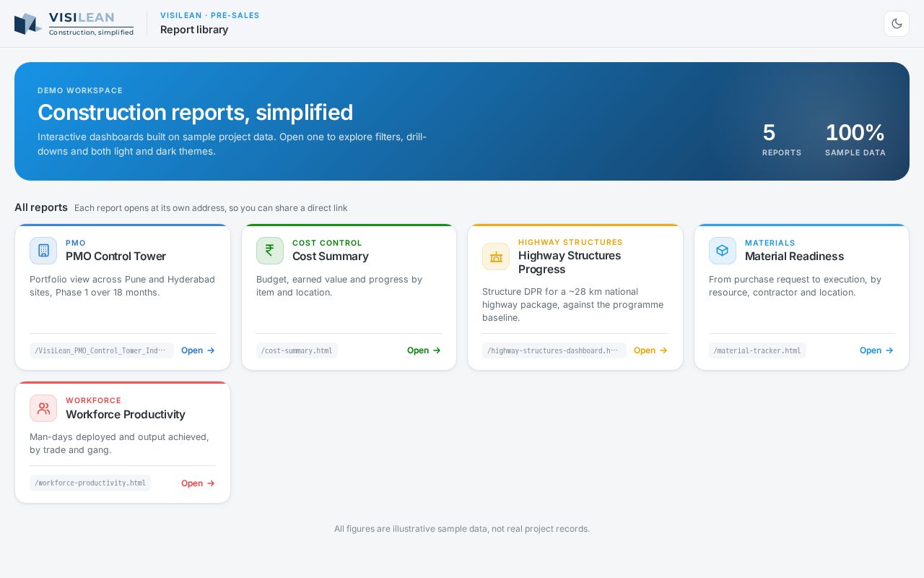Click the VisiLean logo

point(74,24)
